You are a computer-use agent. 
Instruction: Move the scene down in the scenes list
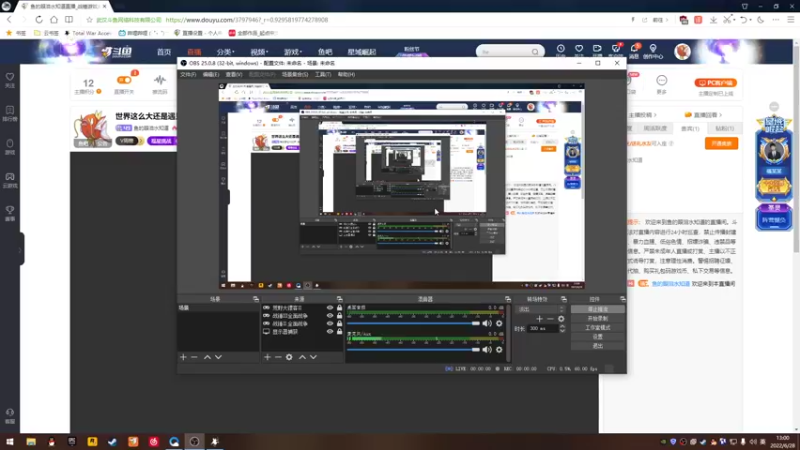pyautogui.click(x=218, y=357)
